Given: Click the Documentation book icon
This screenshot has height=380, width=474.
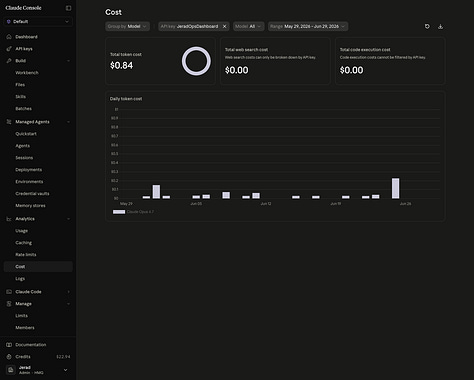Looking at the screenshot, I should coord(9,345).
